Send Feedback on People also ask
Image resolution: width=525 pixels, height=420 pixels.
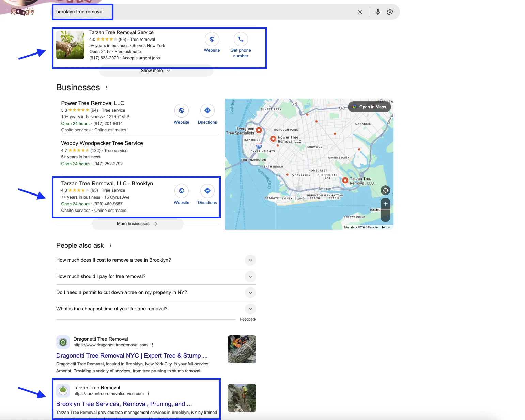[248, 319]
